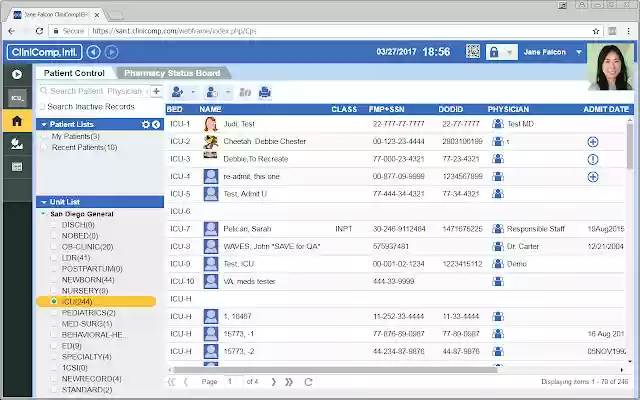
Task: Open the chart report icon in sidebar
Action: pyautogui.click(x=17, y=144)
